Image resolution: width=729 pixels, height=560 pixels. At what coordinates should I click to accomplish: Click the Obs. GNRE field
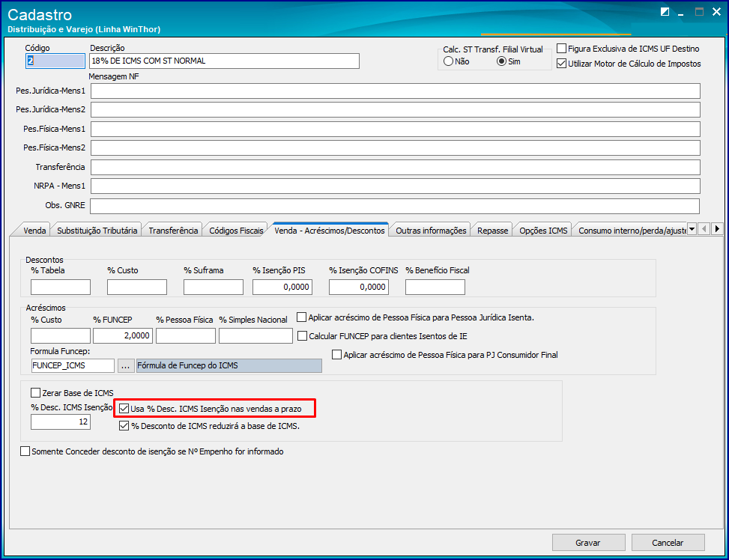[395, 206]
